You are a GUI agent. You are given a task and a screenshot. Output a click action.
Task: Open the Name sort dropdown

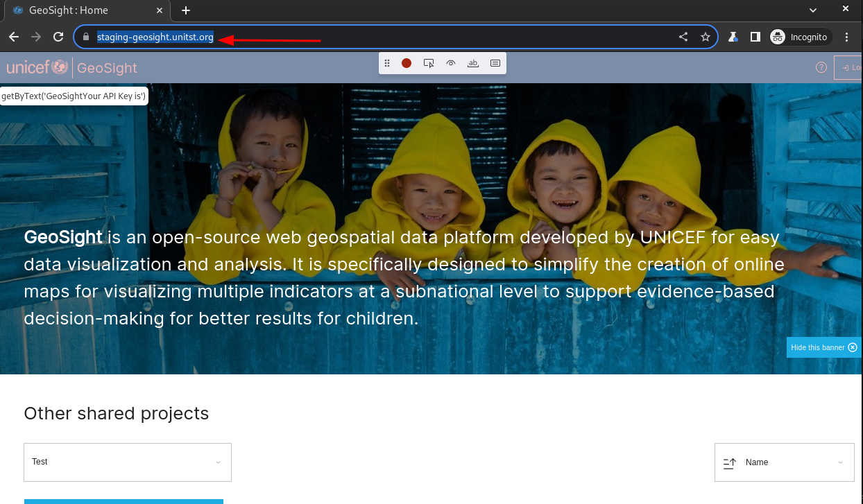(x=785, y=462)
